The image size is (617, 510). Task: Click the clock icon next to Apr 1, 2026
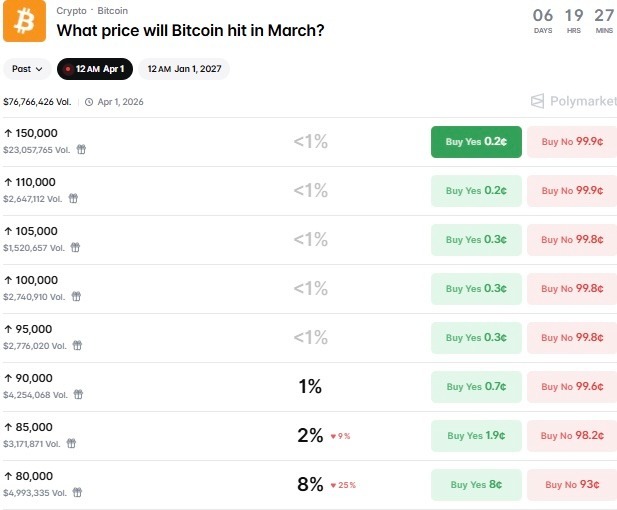[x=88, y=102]
